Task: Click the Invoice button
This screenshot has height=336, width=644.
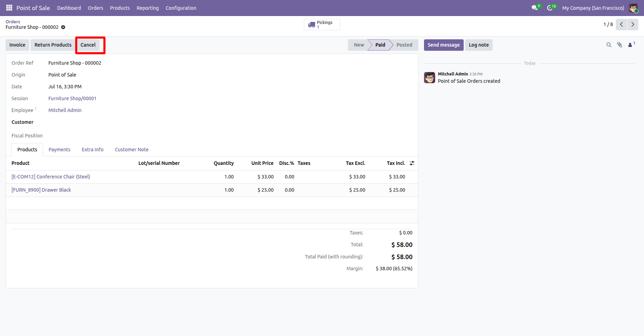Action: point(17,45)
